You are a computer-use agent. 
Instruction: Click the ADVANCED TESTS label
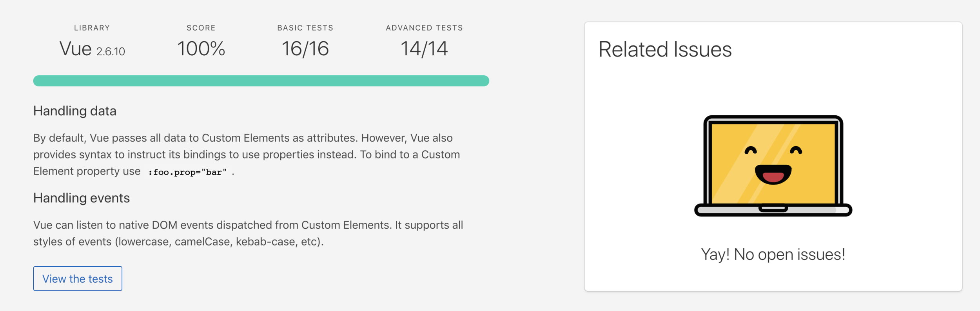tap(424, 28)
